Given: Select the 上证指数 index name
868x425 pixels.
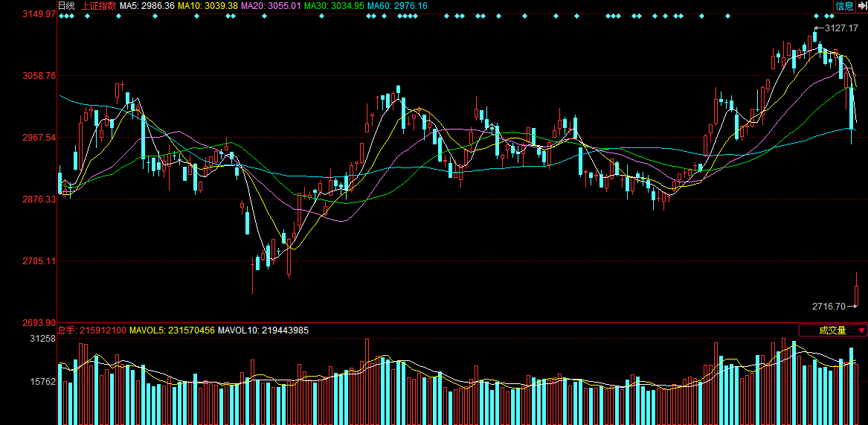Looking at the screenshot, I should (x=99, y=6).
